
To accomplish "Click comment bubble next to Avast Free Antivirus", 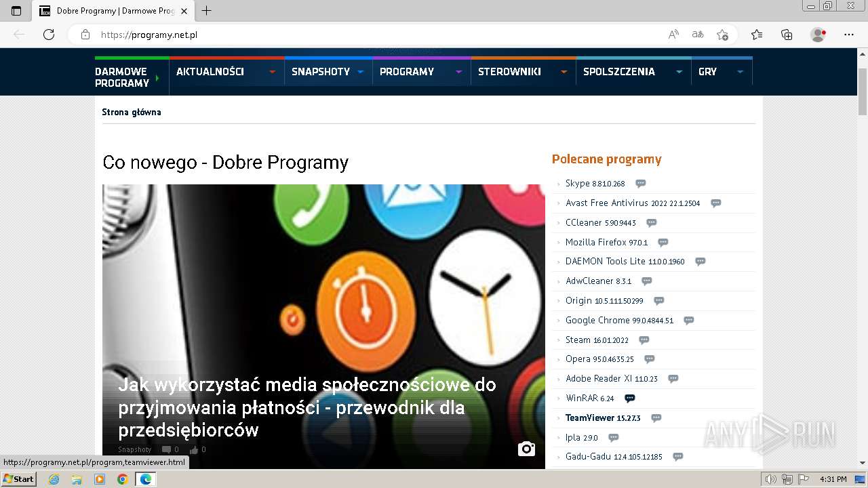I will coord(715,203).
